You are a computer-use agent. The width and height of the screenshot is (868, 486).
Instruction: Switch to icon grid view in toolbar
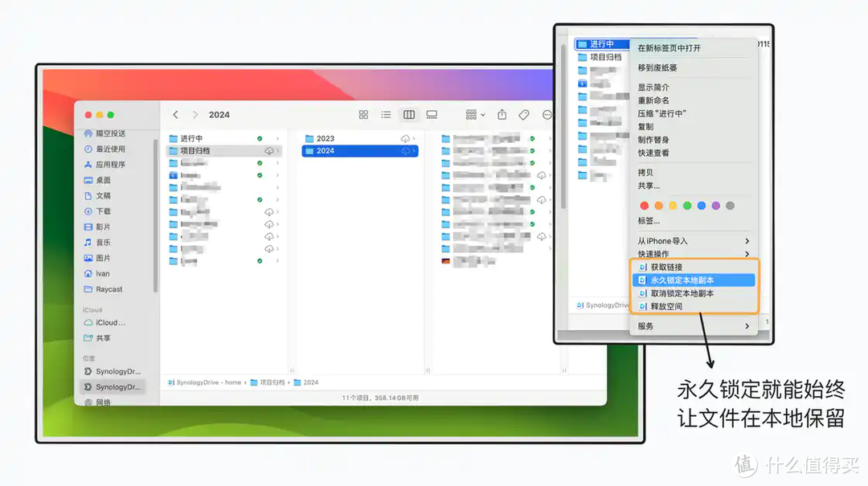pos(363,114)
